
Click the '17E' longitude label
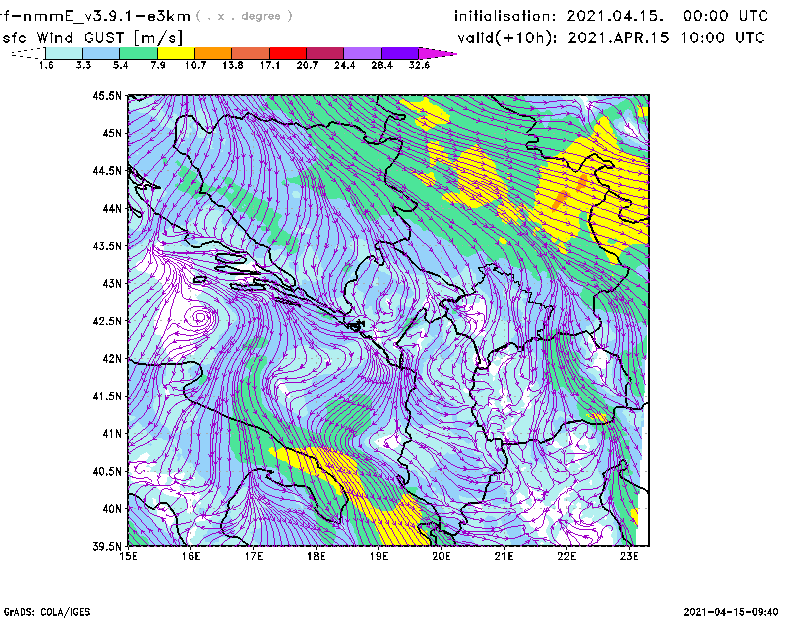click(x=254, y=556)
